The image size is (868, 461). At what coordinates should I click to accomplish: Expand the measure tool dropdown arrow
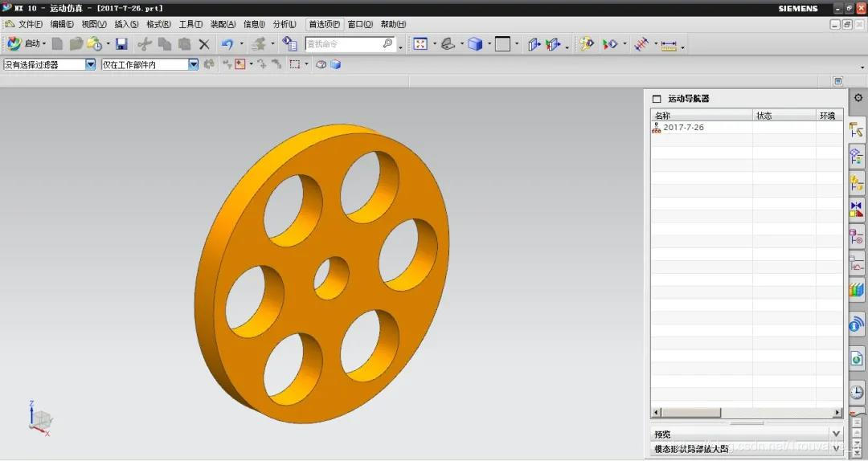[x=682, y=47]
